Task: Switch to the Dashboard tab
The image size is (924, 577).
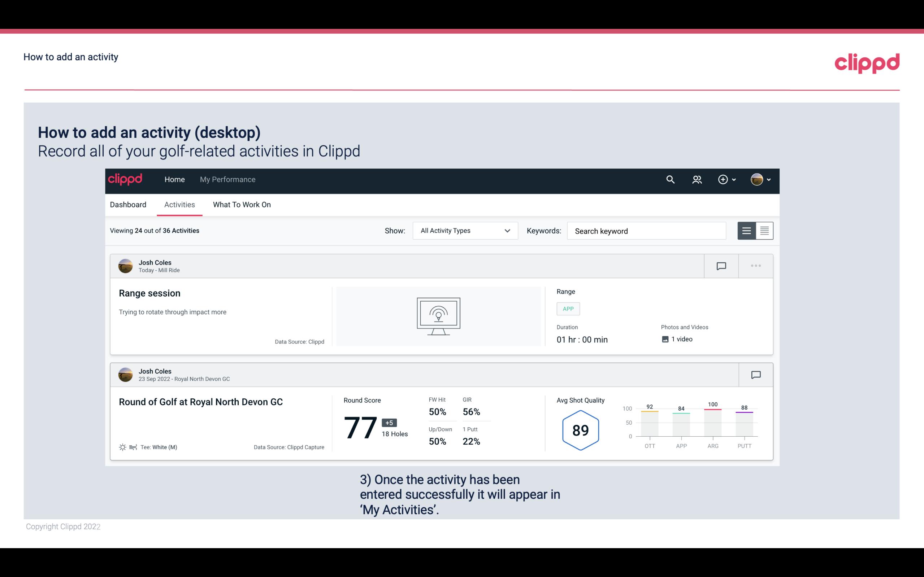Action: [x=128, y=205]
